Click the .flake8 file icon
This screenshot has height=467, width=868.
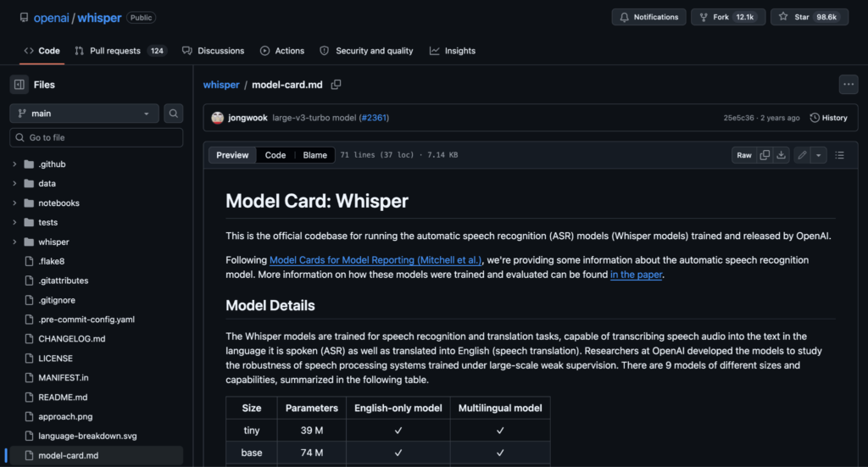coord(30,261)
